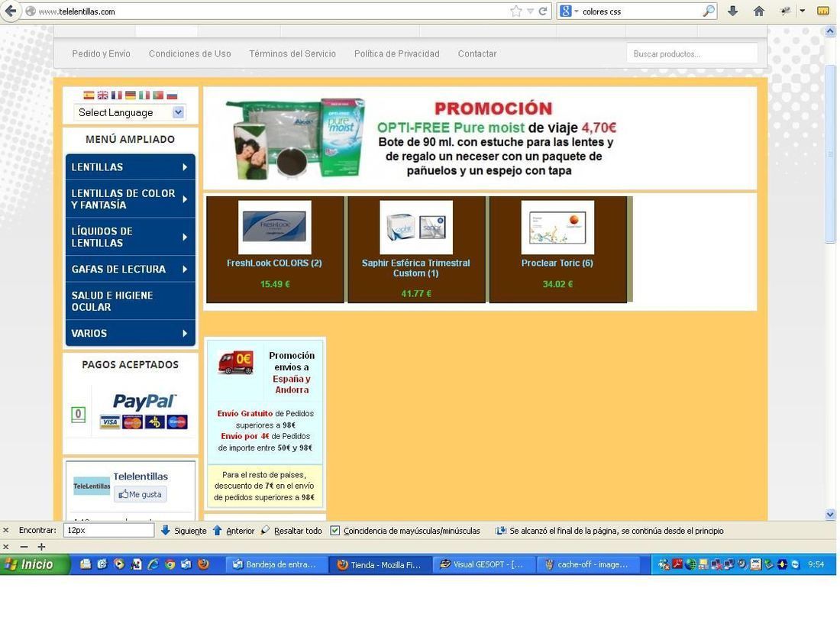Expand LENTILLAS DE COLOR Y FANTASÍA menu
Viewport: 840px width, 630px height.
coord(130,199)
